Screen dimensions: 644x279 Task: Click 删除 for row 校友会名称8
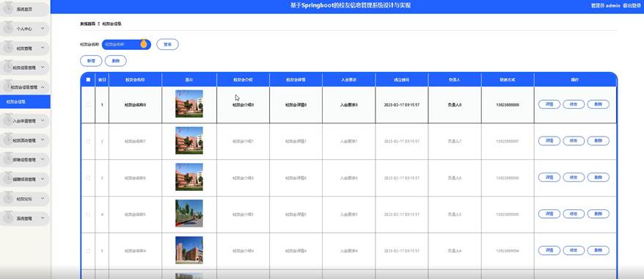coord(599,104)
